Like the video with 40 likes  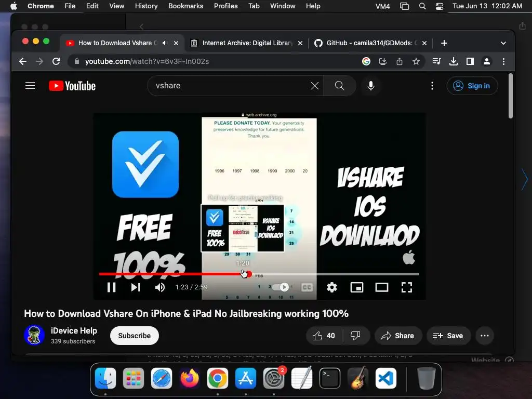(324, 336)
